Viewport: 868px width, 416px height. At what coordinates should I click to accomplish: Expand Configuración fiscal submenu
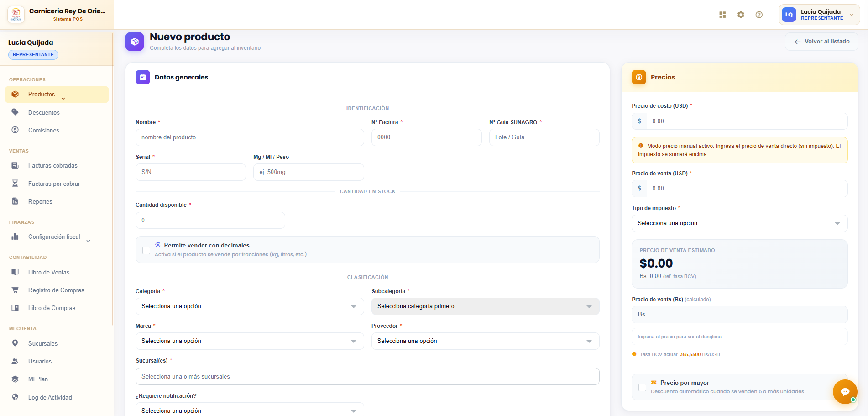57,237
